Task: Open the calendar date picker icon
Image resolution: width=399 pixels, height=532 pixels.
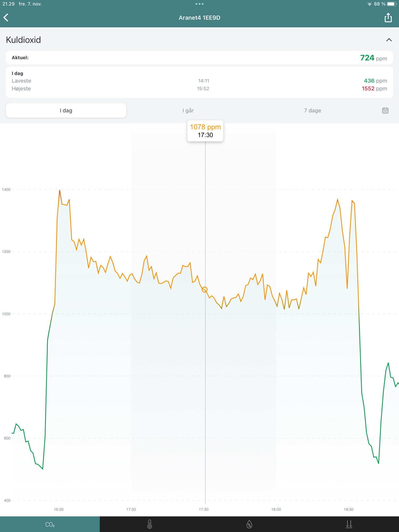Action: (385, 110)
